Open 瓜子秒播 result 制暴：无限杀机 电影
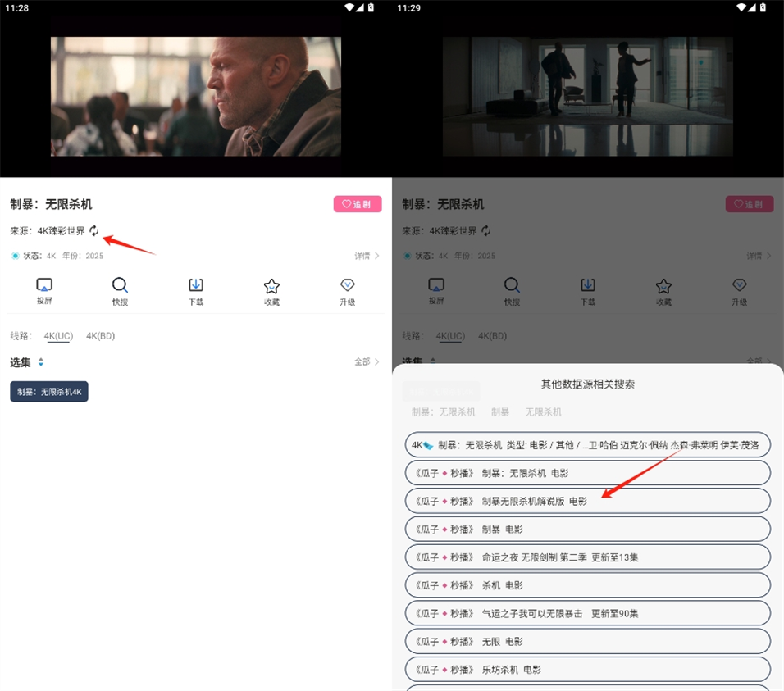This screenshot has width=784, height=691. tap(587, 473)
